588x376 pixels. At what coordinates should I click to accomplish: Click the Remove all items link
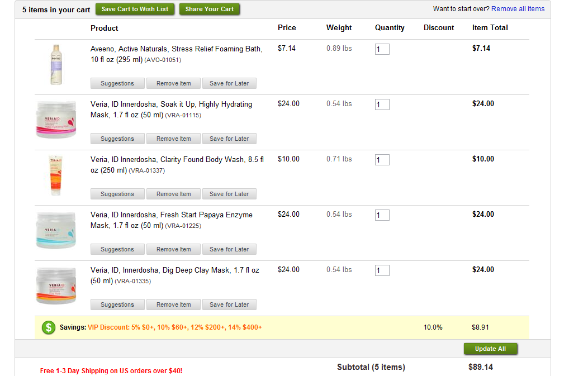(x=518, y=8)
